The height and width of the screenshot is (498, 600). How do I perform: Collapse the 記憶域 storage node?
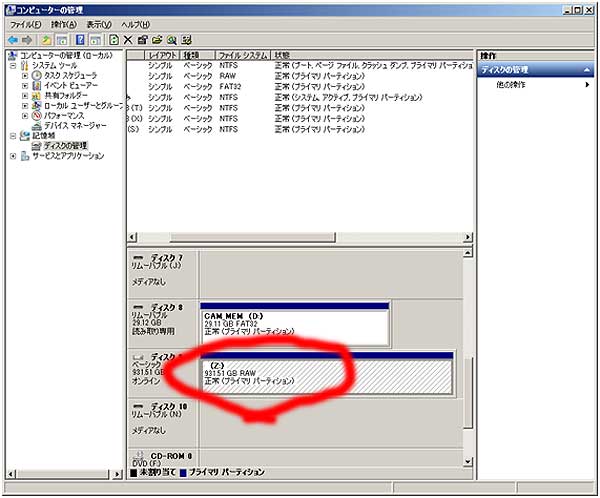coord(13,136)
